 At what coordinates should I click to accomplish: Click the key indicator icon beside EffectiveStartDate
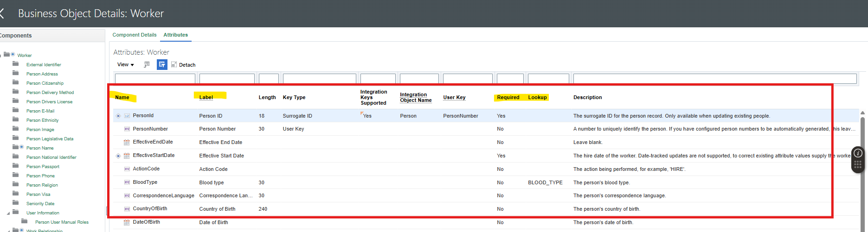[118, 156]
